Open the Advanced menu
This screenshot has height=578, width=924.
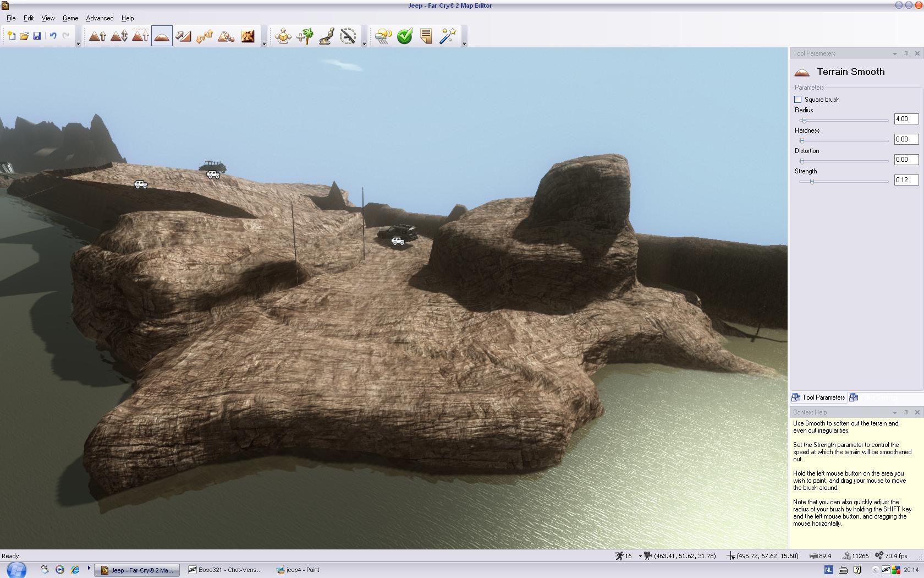click(100, 18)
